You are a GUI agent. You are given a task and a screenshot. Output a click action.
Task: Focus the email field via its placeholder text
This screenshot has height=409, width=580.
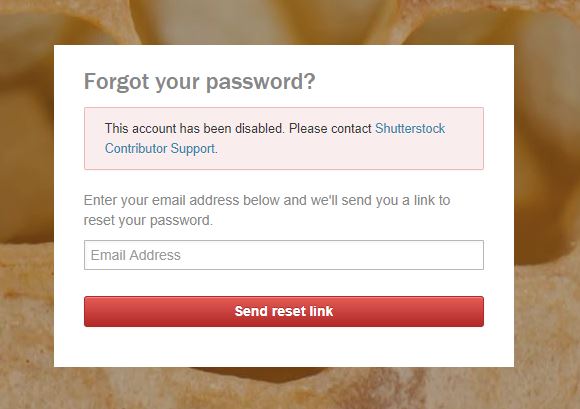pyautogui.click(x=136, y=255)
